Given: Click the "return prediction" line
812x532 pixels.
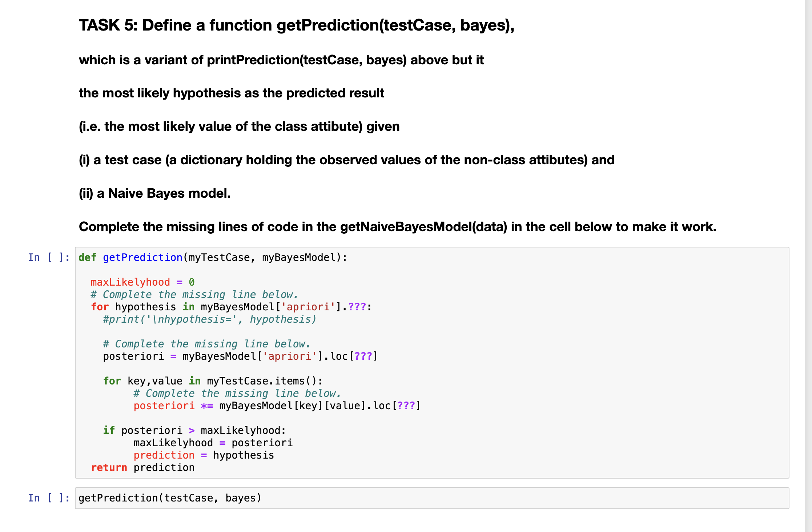Looking at the screenshot, I should pos(142,467).
